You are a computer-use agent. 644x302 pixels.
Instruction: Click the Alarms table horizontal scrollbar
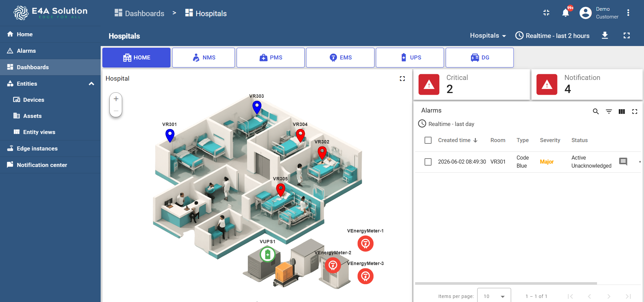pyautogui.click(x=506, y=283)
